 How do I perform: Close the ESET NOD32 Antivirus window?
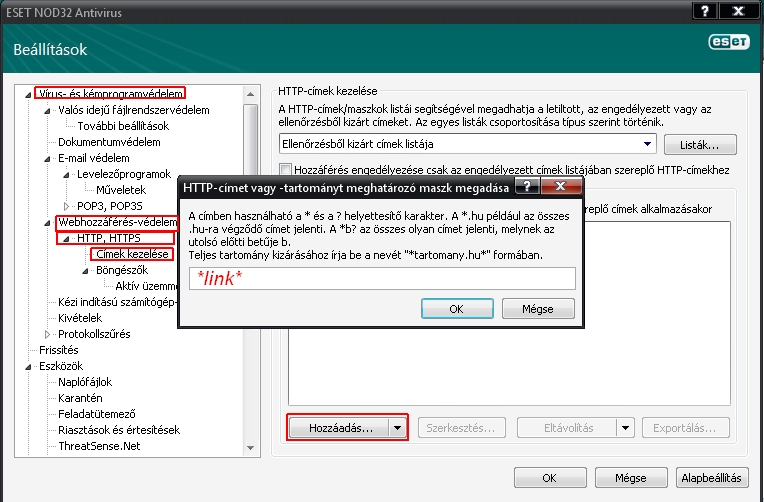point(739,11)
